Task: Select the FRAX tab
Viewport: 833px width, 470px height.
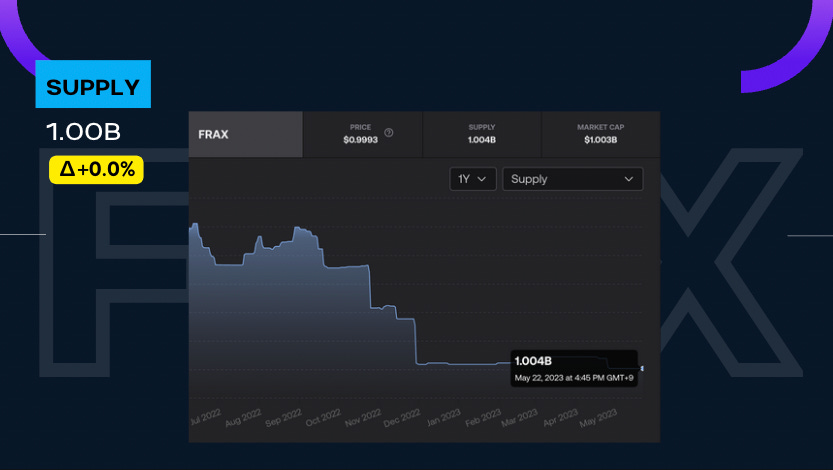Action: [245, 134]
